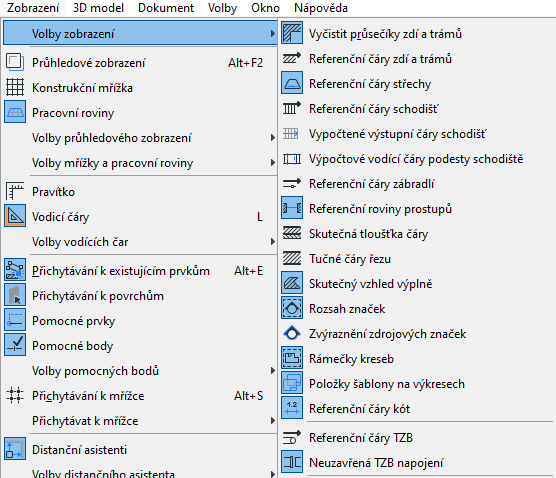Click the Rozsah značek icon
The image size is (556, 478).
(x=292, y=308)
